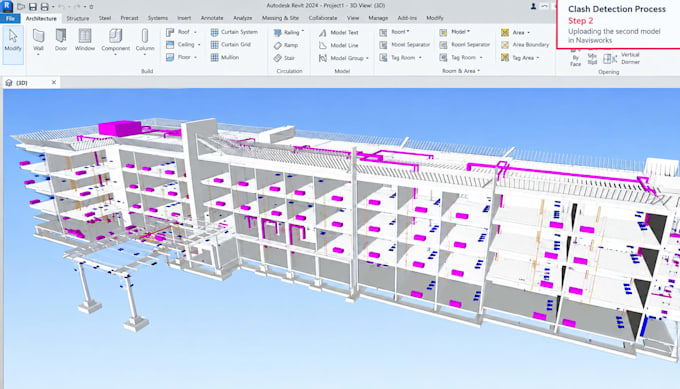Select the Curtain Grid tool
The width and height of the screenshot is (680, 389).
point(231,45)
